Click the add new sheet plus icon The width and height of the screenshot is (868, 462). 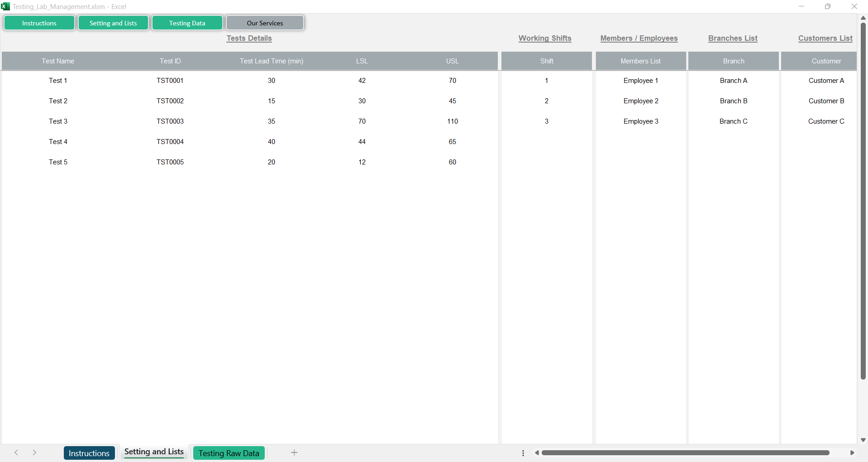294,452
